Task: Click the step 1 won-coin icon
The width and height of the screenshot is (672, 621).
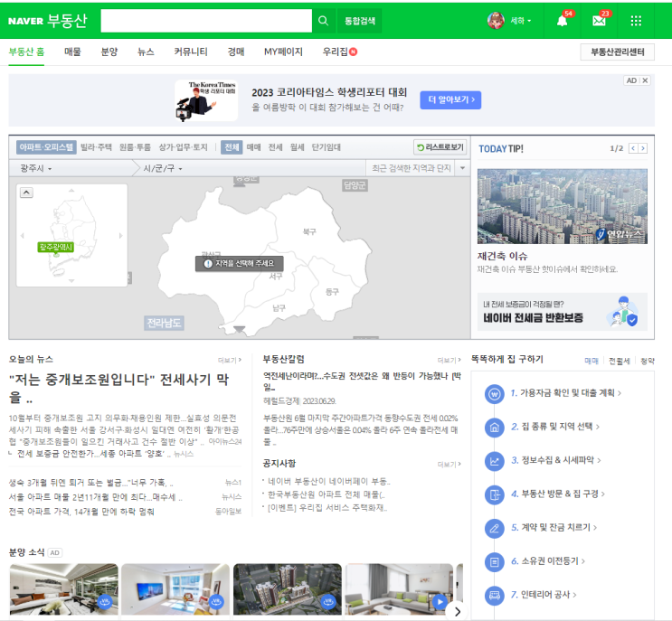Action: pyautogui.click(x=494, y=393)
